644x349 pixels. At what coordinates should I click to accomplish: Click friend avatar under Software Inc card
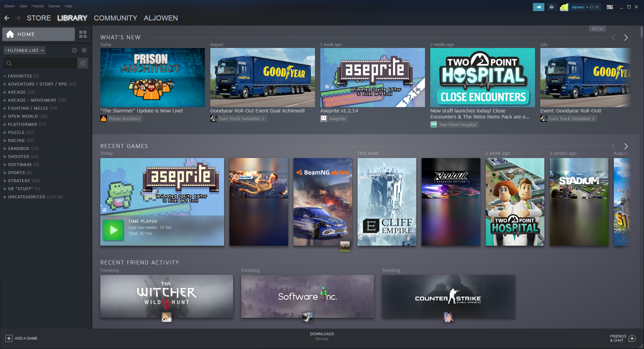tap(307, 317)
